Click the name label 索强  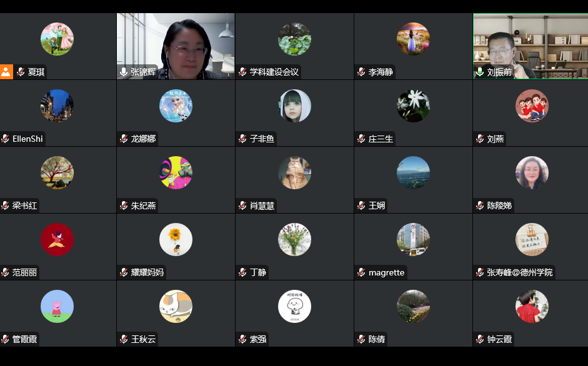pyautogui.click(x=258, y=339)
